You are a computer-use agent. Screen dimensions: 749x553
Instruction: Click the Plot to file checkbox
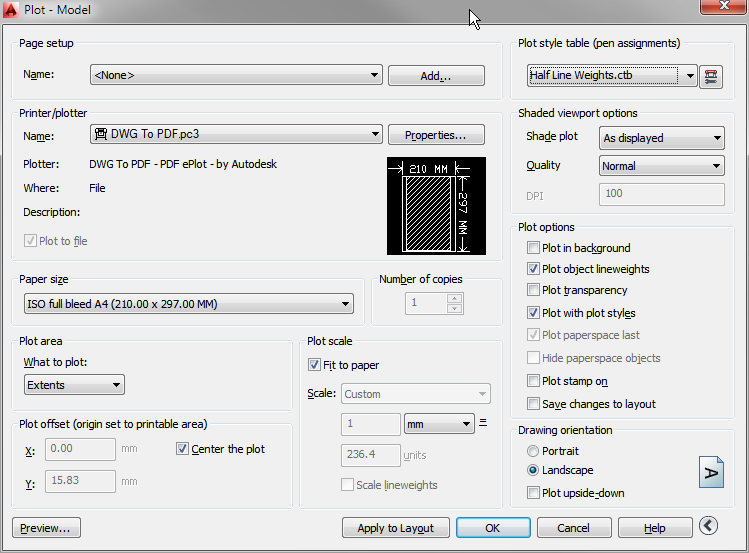pos(30,241)
